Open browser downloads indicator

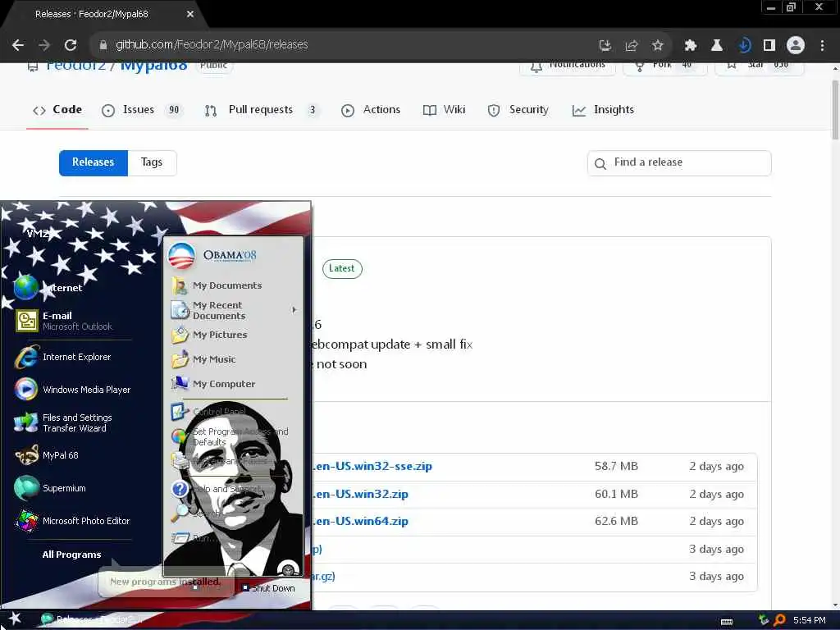pos(743,46)
